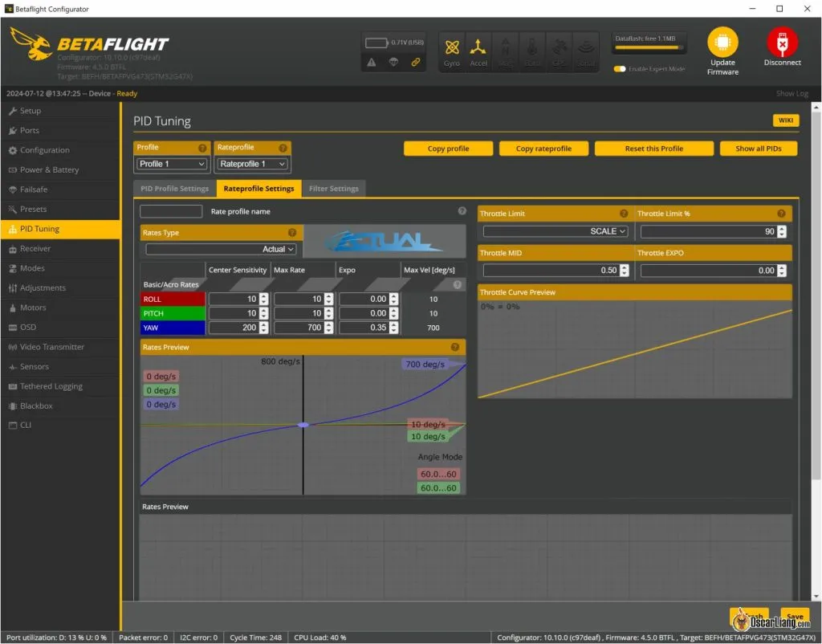The image size is (822, 644).
Task: Switch to Filter Settings tab
Action: click(334, 189)
